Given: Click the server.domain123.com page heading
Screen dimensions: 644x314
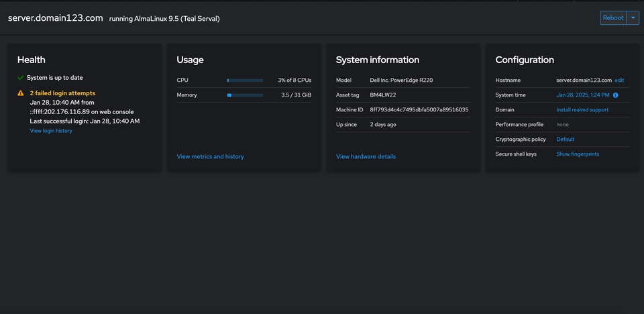Looking at the screenshot, I should [x=55, y=18].
